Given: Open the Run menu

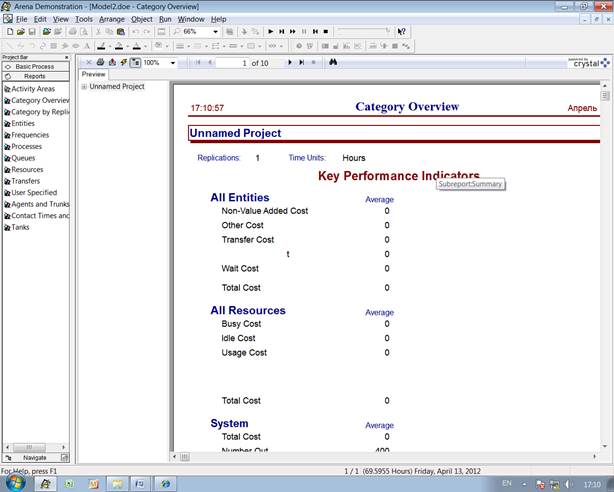Looking at the screenshot, I should (x=165, y=19).
